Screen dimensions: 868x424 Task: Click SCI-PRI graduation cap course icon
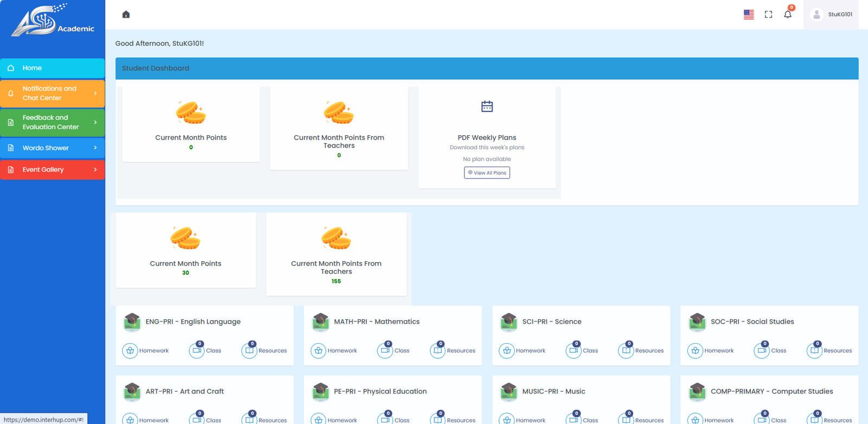(x=509, y=322)
